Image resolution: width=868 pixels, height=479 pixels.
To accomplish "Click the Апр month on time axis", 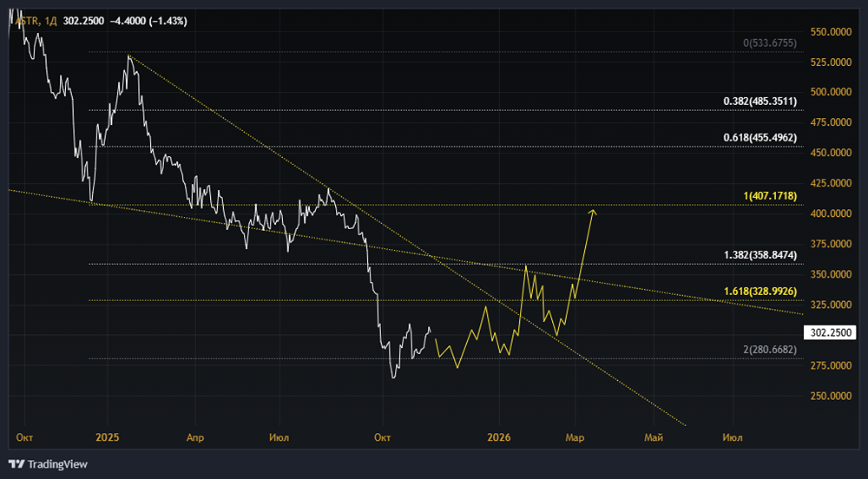I will point(197,438).
